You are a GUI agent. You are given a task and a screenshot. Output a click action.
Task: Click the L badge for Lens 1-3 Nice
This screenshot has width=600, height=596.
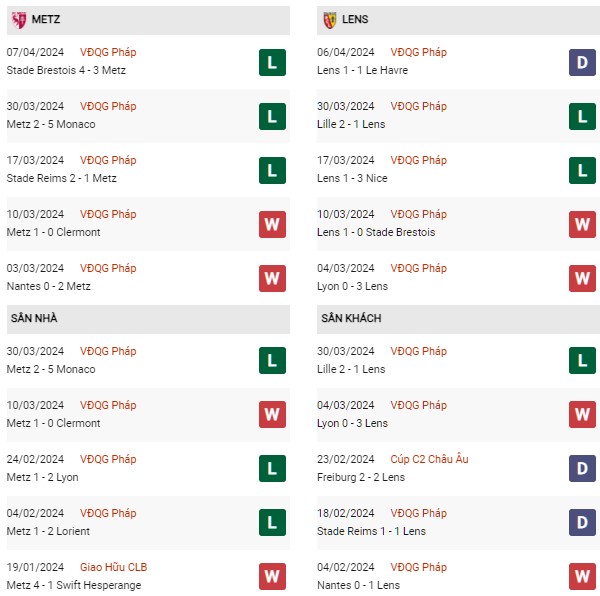coord(582,170)
